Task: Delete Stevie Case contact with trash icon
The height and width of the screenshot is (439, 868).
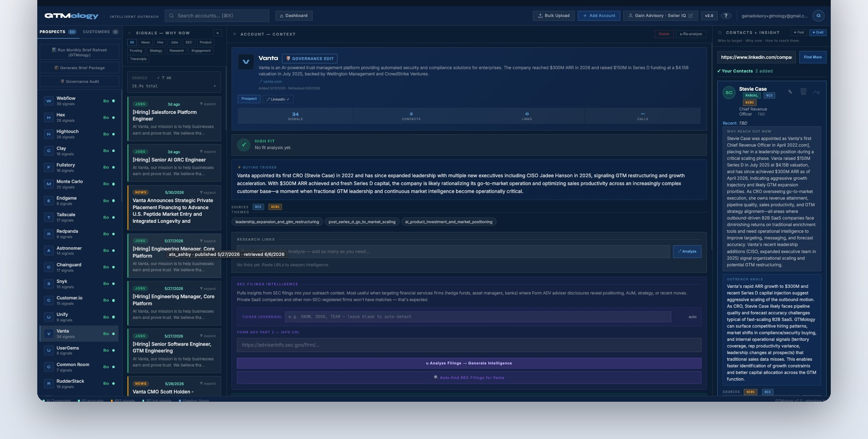Action: point(803,92)
